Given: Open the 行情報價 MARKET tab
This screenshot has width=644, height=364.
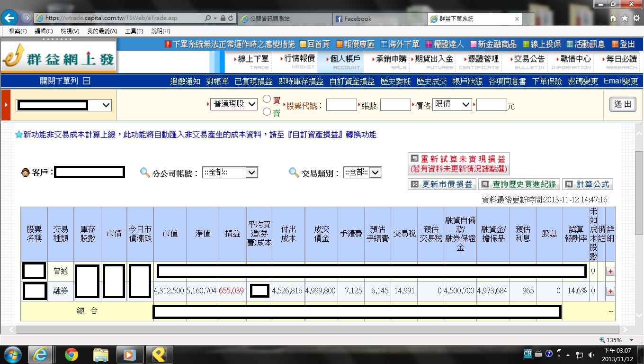Looking at the screenshot, I should tap(297, 62).
